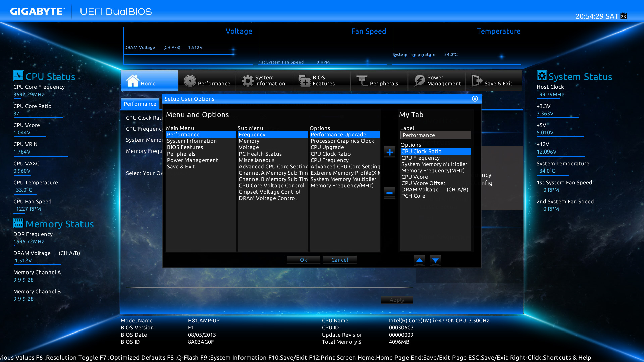This screenshot has height=362, width=644.
Task: Click the plus icon to add option
Action: 389,152
